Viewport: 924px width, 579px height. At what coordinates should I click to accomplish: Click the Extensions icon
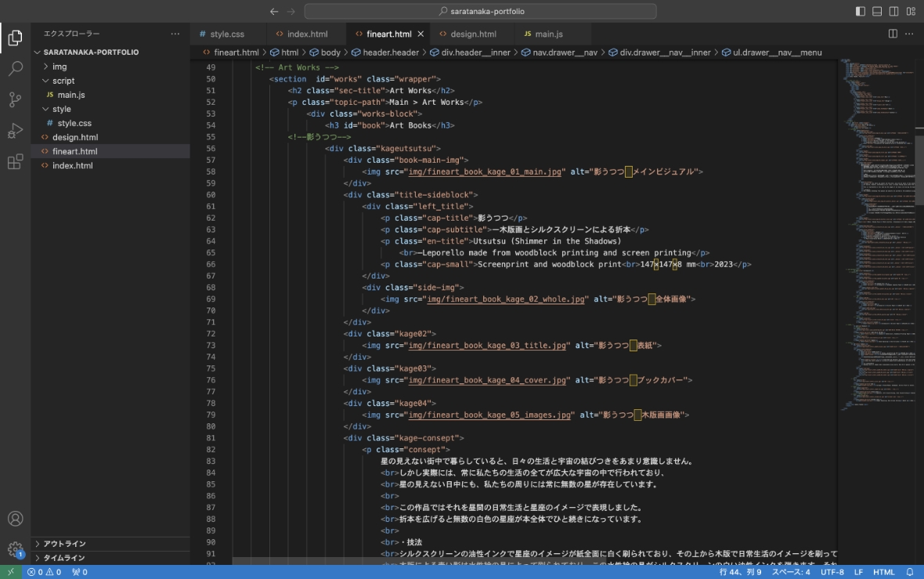pyautogui.click(x=16, y=162)
